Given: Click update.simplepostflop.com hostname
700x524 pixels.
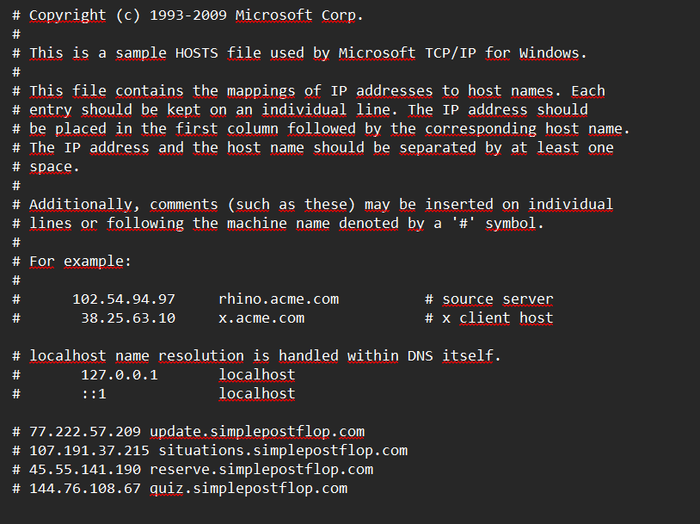Looking at the screenshot, I should pos(257,432).
